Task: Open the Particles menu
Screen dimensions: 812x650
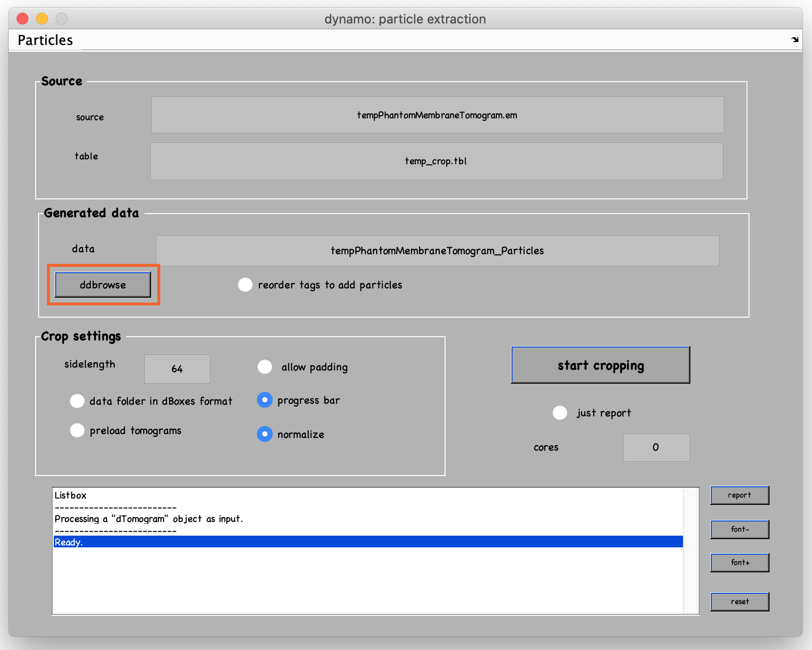Action: pos(45,40)
